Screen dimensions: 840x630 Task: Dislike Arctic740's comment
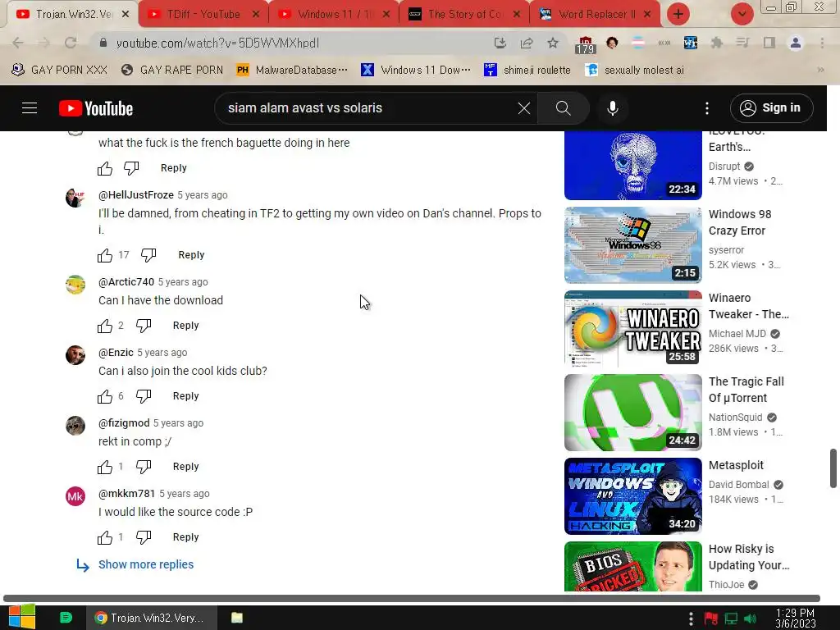(144, 325)
